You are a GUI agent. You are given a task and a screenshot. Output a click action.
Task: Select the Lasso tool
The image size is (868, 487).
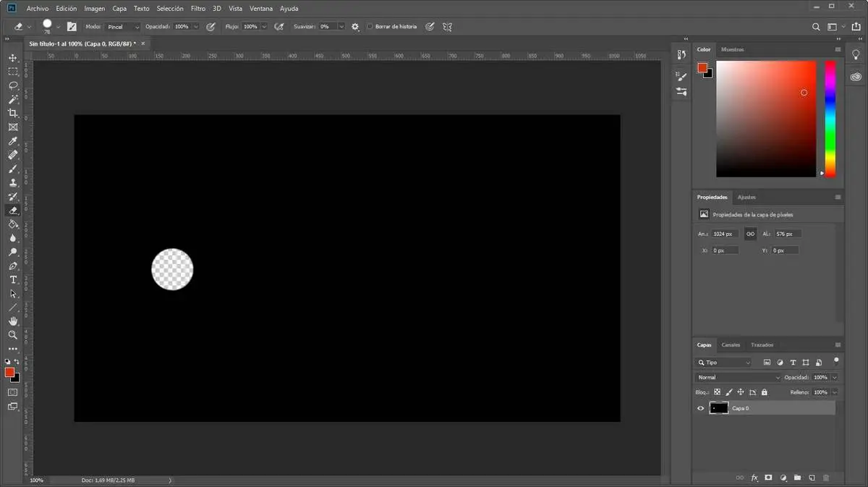12,85
